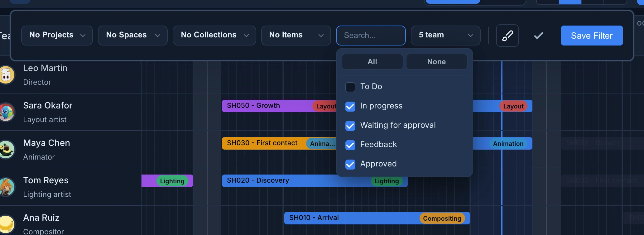
Task: Open Ana Ruiz's banana avatar
Action: pos(6,224)
